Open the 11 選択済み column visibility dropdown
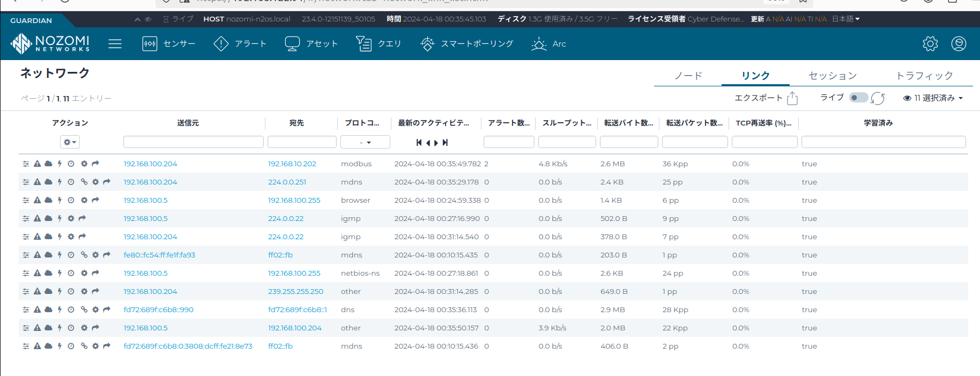 [x=933, y=98]
